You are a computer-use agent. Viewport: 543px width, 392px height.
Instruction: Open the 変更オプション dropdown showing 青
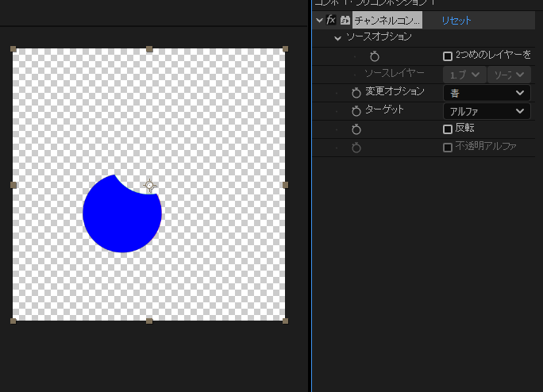coord(486,93)
